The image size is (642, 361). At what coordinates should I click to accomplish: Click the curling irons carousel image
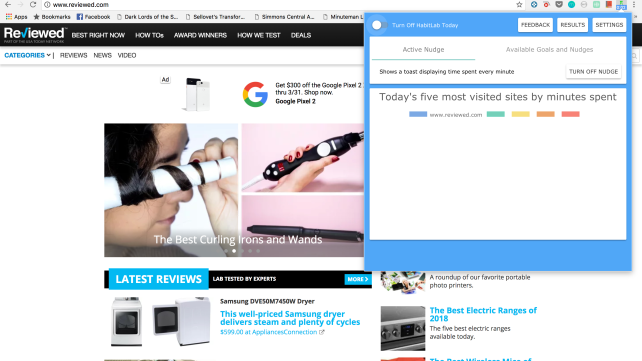(234, 190)
